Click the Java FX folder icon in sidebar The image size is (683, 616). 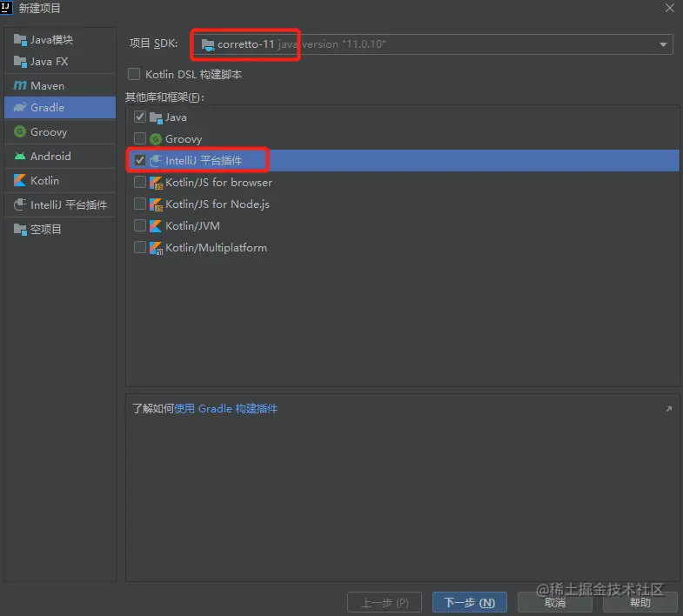point(20,62)
